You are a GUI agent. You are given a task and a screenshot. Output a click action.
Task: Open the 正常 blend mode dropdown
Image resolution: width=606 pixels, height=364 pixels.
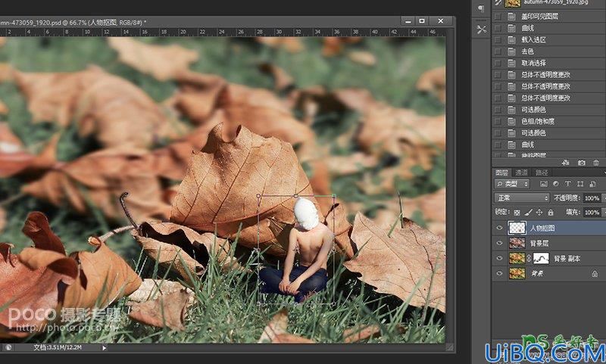click(522, 198)
